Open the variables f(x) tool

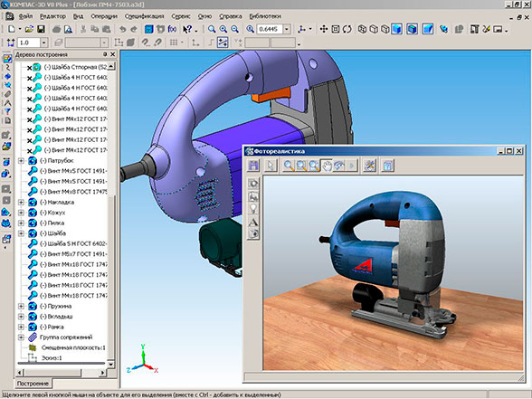point(172,29)
